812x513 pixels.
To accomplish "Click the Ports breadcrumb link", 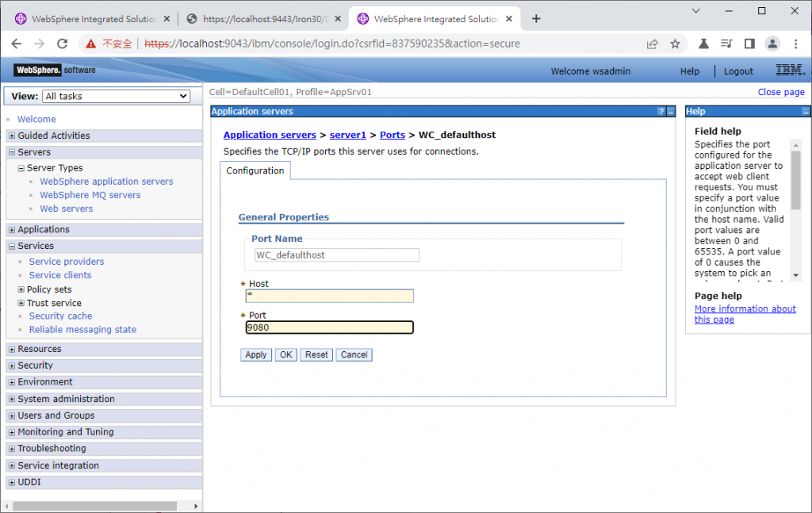I will [392, 135].
